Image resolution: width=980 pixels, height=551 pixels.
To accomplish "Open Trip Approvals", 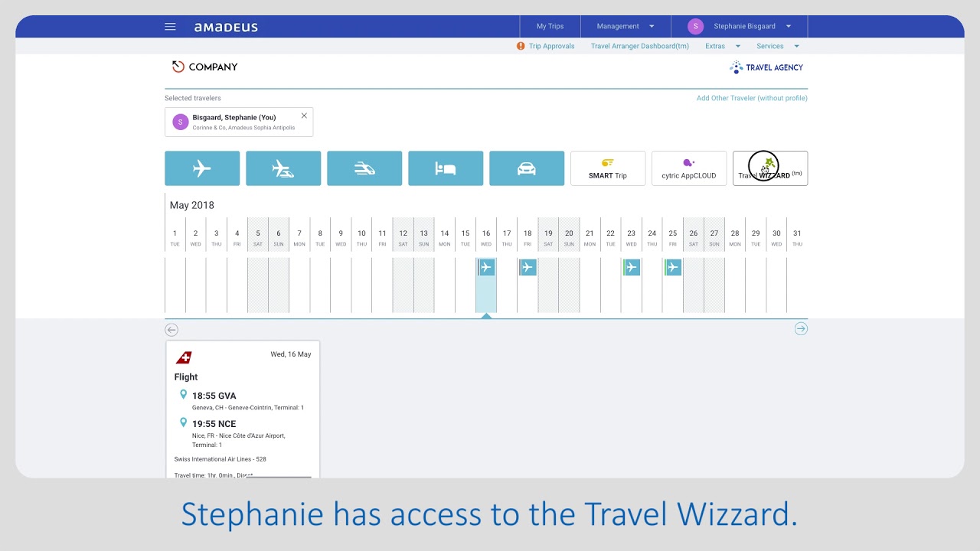I will coord(551,46).
